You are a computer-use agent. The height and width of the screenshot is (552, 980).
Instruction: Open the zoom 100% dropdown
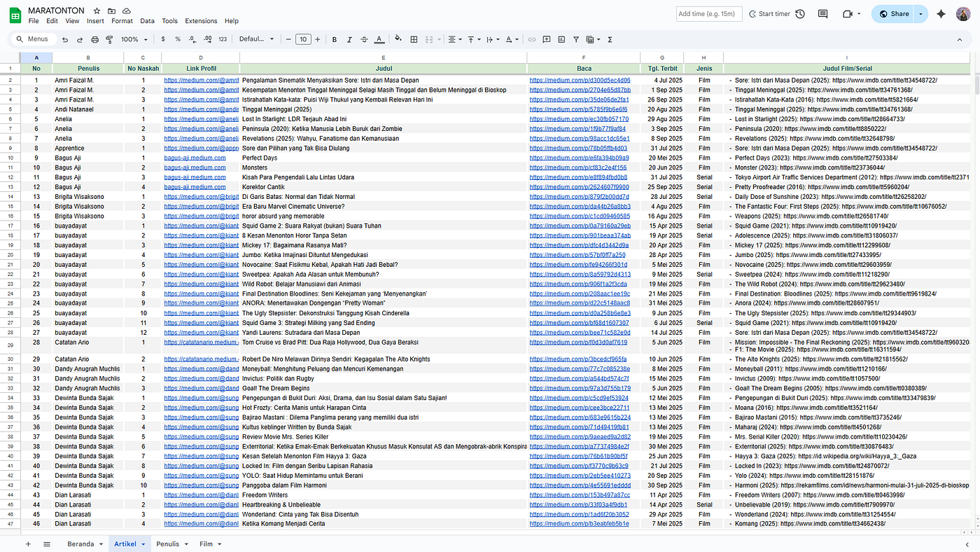click(x=135, y=39)
